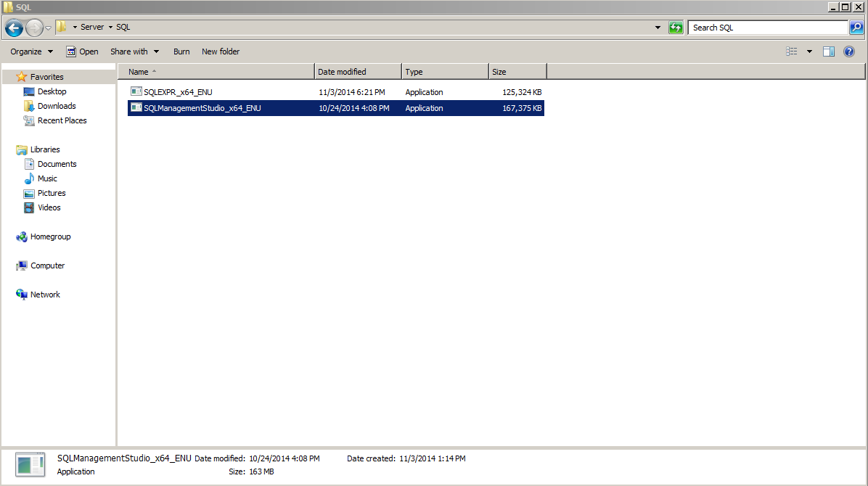Open the recent pages dropdown arrow

coord(48,28)
